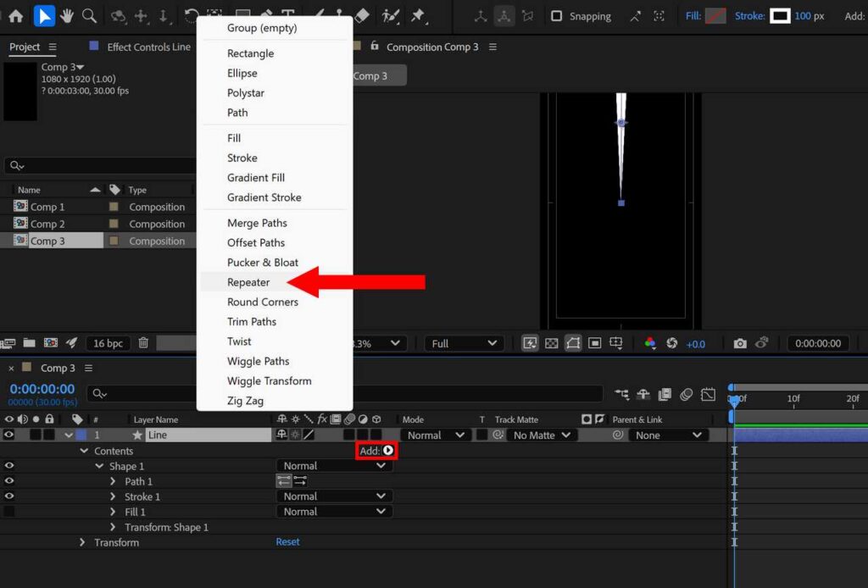
Task: Delete selected project item with trash icon
Action: click(142, 343)
